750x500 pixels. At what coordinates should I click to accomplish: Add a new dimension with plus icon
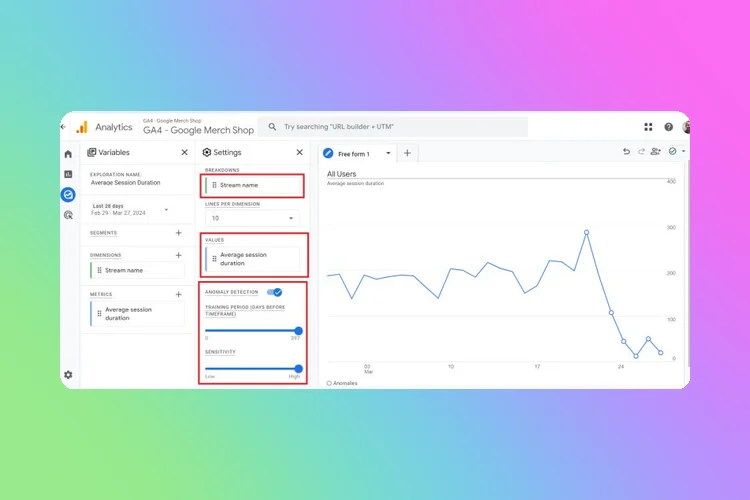pos(178,255)
